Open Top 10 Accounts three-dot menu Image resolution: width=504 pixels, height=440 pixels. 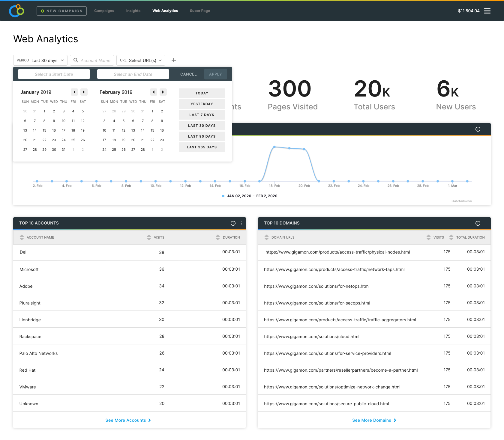pos(241,223)
